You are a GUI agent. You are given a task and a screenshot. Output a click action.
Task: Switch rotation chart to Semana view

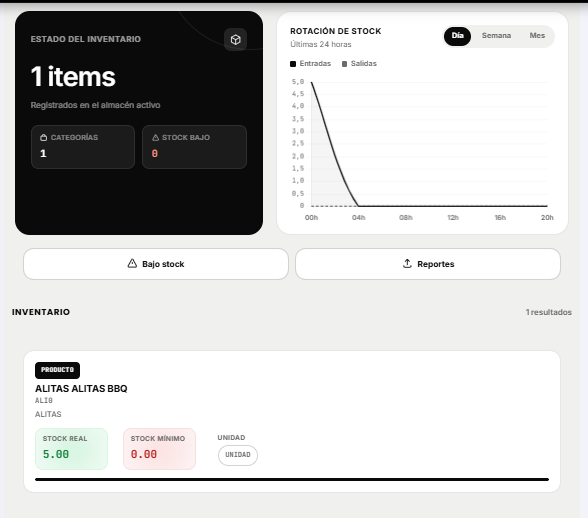(496, 36)
